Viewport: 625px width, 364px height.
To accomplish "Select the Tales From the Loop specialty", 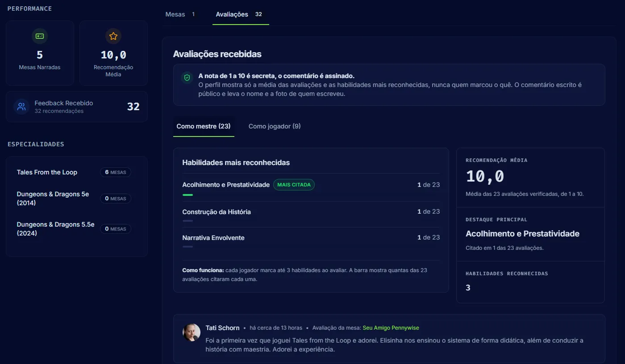I will pos(47,172).
